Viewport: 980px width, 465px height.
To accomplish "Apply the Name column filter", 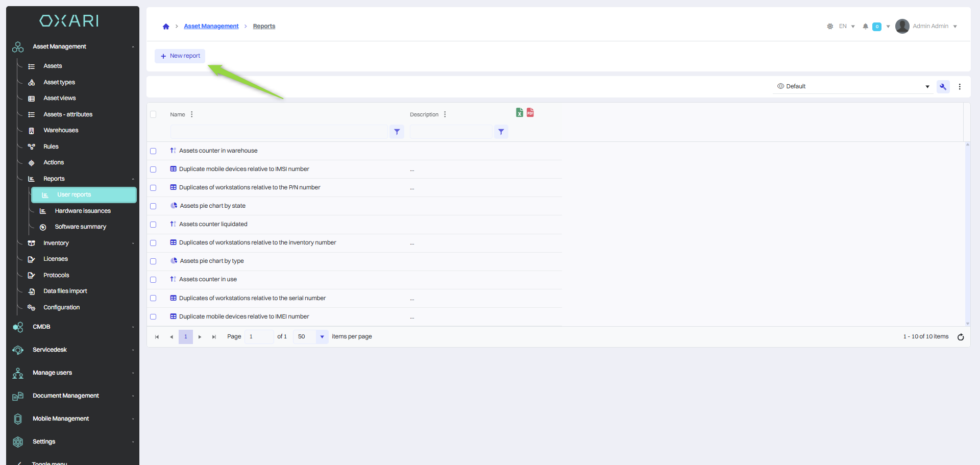I will pos(397,132).
